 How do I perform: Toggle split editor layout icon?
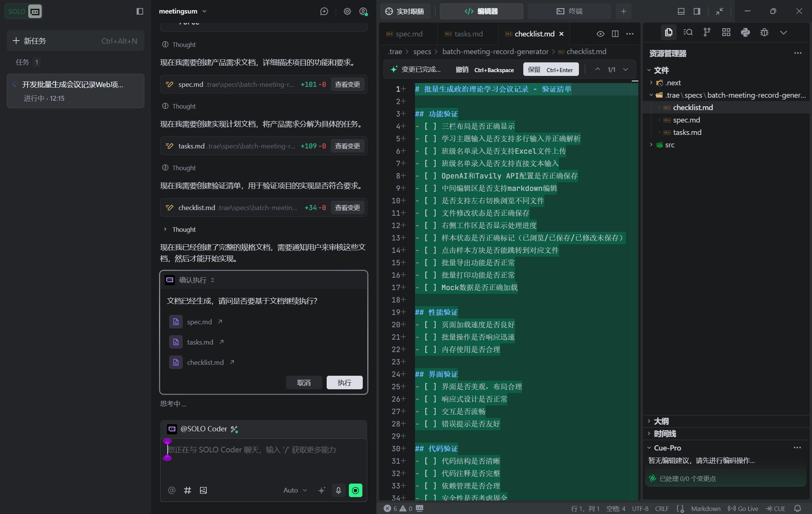coord(615,34)
